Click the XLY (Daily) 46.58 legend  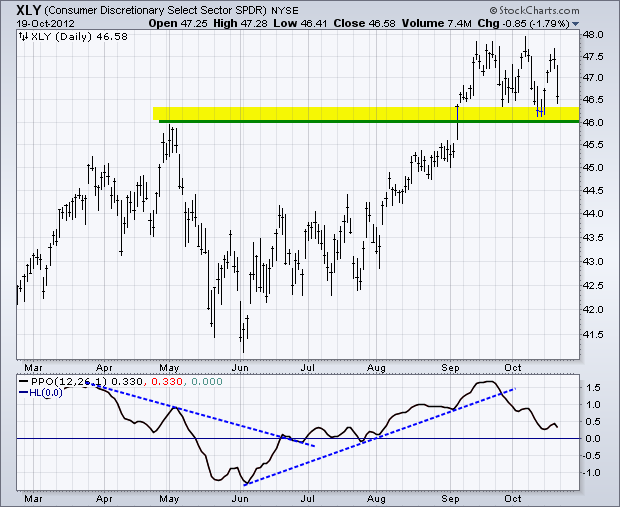79,37
